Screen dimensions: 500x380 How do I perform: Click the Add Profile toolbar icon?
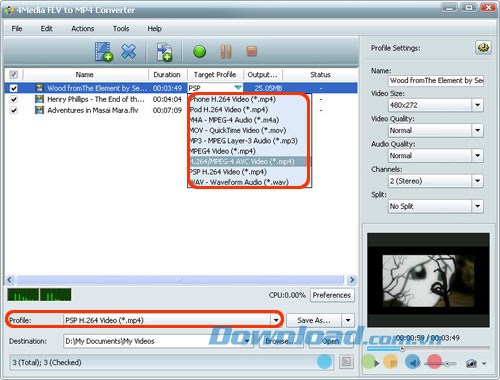tap(164, 52)
